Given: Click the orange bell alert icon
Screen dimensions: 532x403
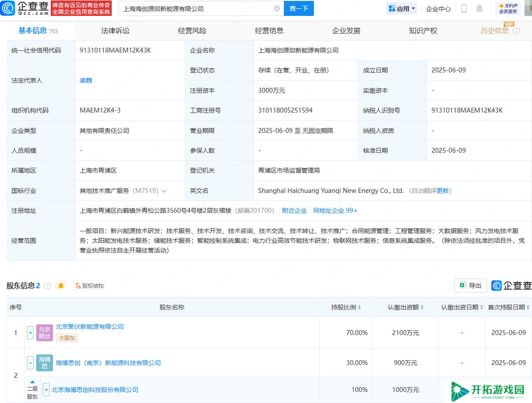Looking at the screenshot, I should tap(61, 286).
